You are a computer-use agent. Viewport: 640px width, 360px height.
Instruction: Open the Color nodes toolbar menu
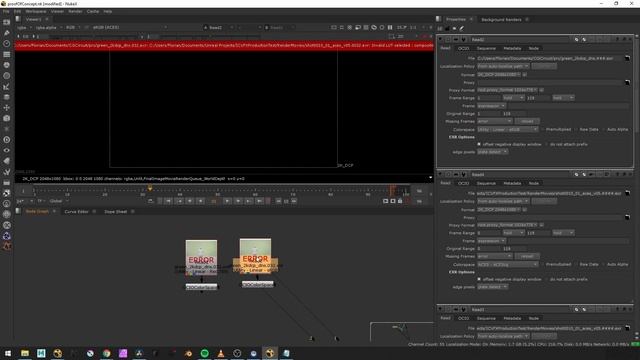point(7,65)
